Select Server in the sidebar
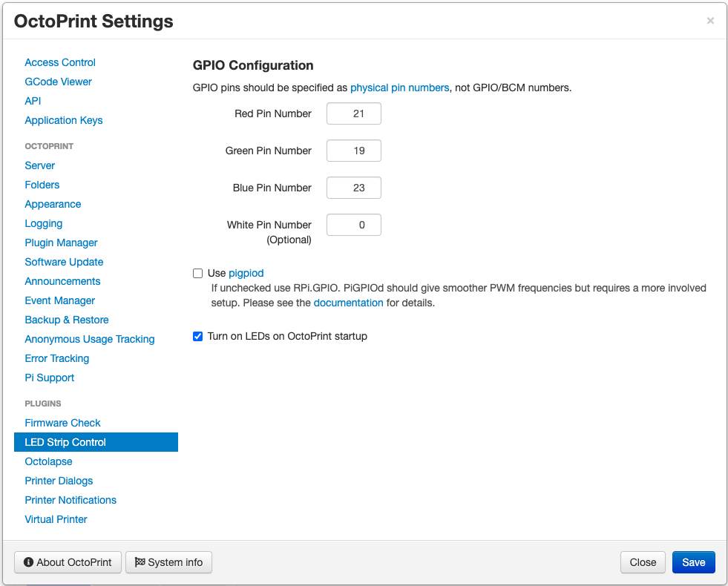 pyautogui.click(x=39, y=165)
